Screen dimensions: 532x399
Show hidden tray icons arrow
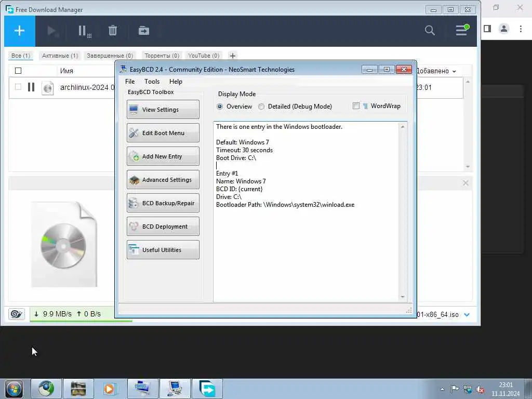point(442,389)
